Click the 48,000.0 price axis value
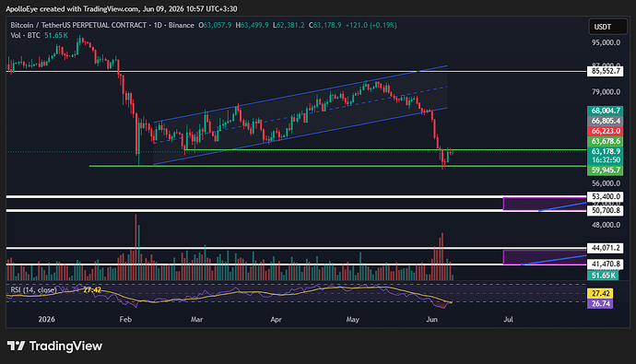Viewport: 636px width, 364px height. click(606, 225)
